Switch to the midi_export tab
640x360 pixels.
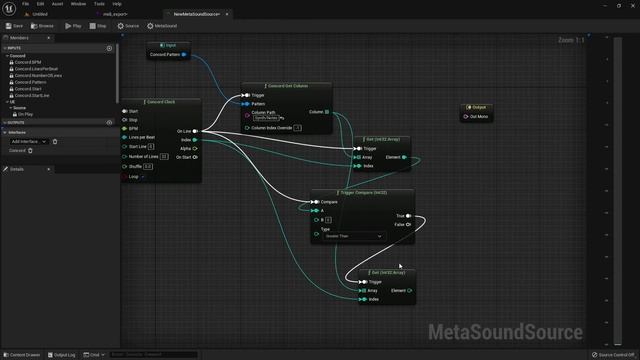(x=115, y=14)
